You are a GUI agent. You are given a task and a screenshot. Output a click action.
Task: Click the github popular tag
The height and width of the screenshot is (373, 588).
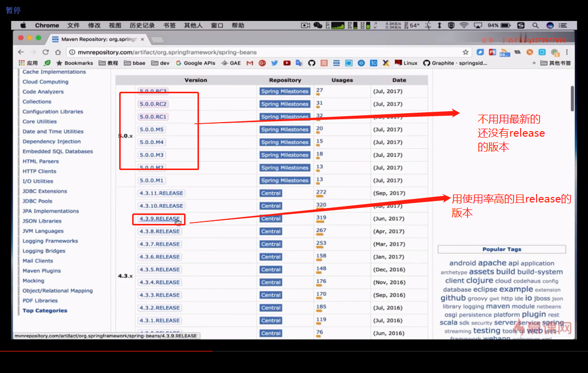coord(453,298)
